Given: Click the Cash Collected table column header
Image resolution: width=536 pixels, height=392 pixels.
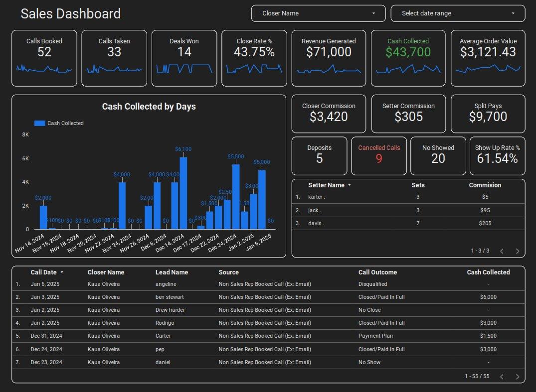Looking at the screenshot, I should [x=488, y=272].
